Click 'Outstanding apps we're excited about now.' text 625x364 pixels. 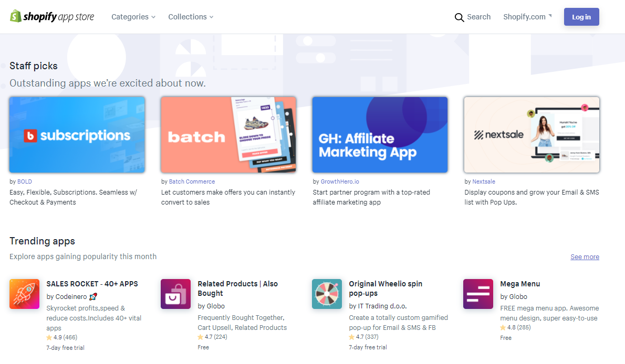(108, 83)
